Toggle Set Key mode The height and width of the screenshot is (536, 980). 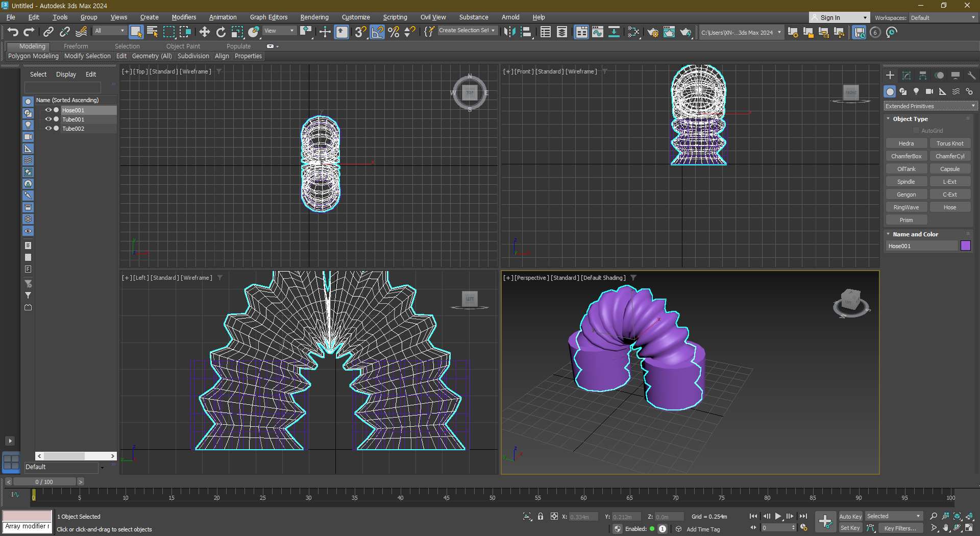850,528
